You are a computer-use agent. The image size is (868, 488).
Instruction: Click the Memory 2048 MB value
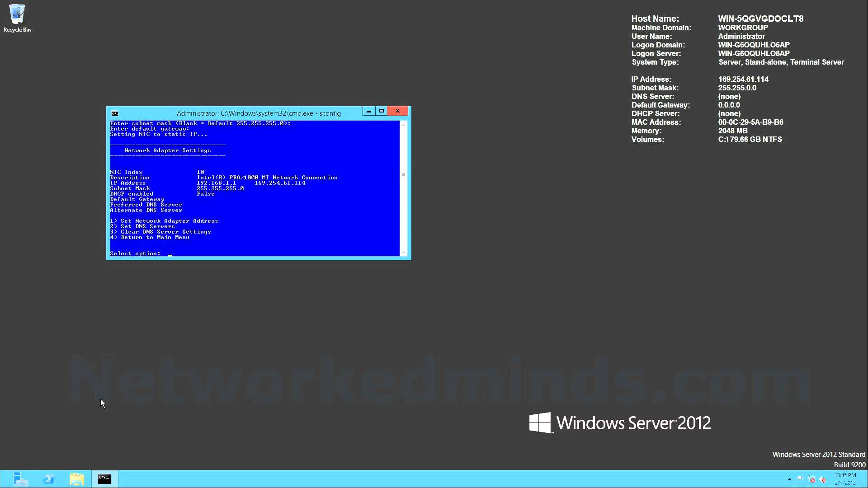click(733, 131)
